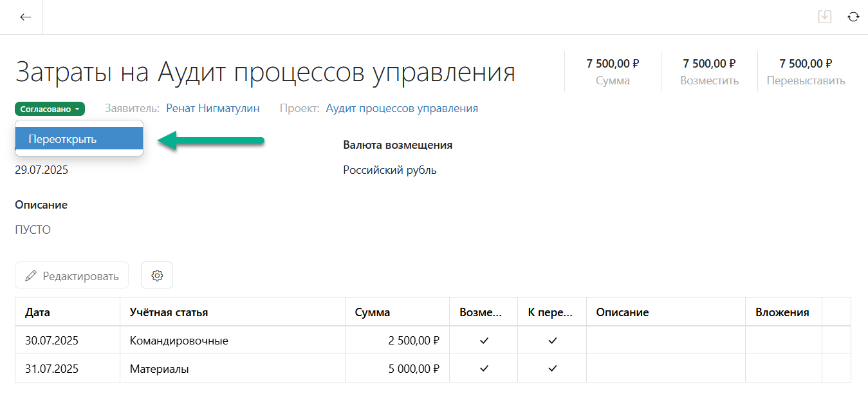Screen dimensions: 868x396
Task: Click the Возместить total 7 500,00 ₽
Action: coord(709,63)
